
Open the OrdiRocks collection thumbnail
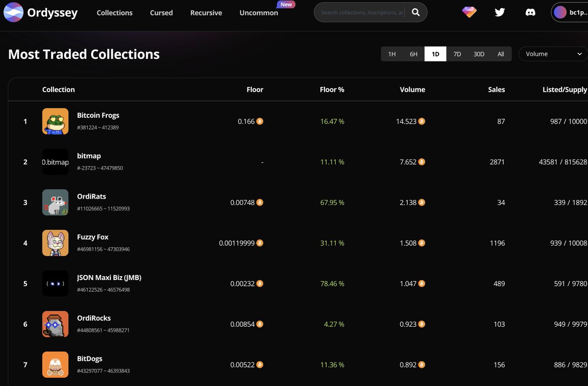pyautogui.click(x=55, y=324)
